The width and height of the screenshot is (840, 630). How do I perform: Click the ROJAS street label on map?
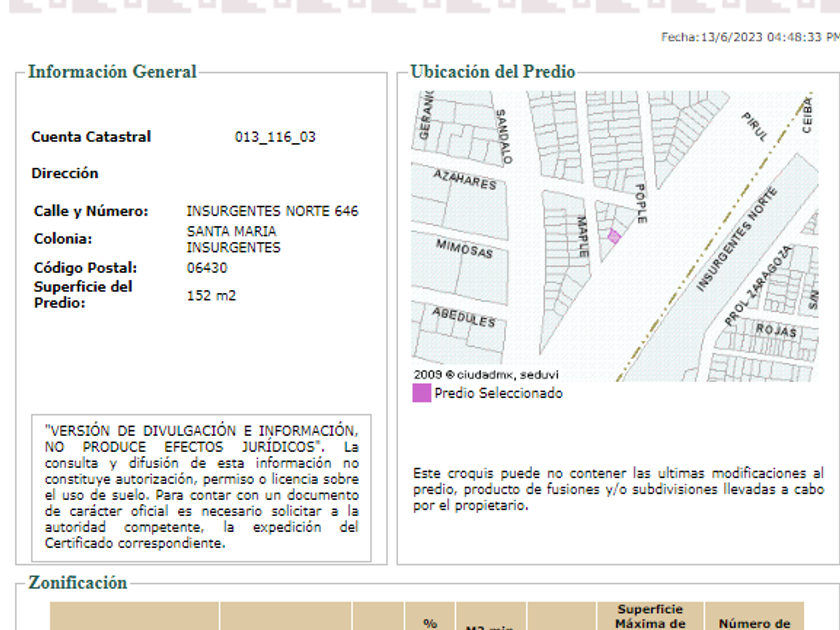pyautogui.click(x=776, y=330)
